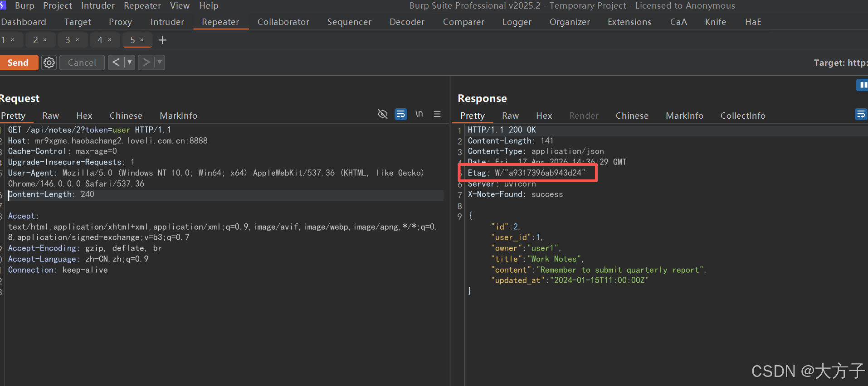
Task: Open the Request panel hamburger menu
Action: (437, 114)
